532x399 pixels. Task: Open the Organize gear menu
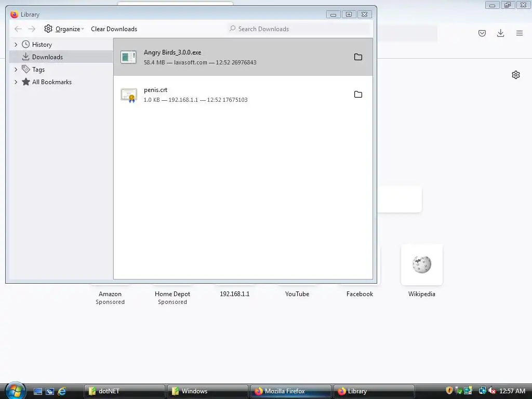[64, 29]
